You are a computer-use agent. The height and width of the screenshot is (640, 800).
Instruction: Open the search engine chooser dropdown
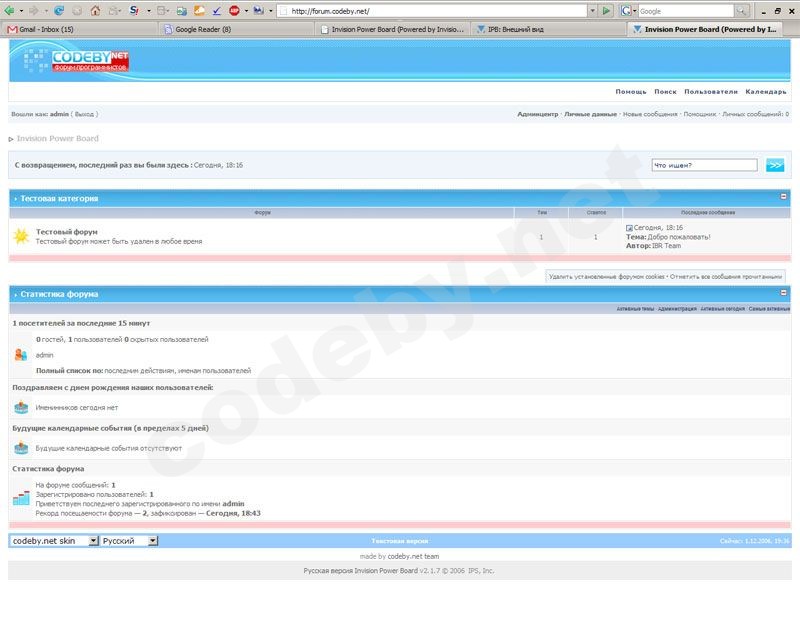[635, 11]
